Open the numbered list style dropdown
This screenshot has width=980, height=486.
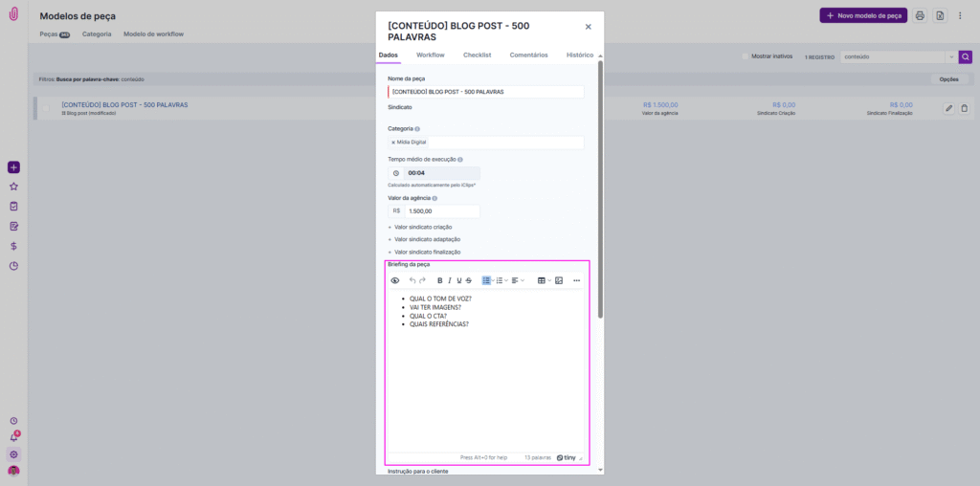506,280
